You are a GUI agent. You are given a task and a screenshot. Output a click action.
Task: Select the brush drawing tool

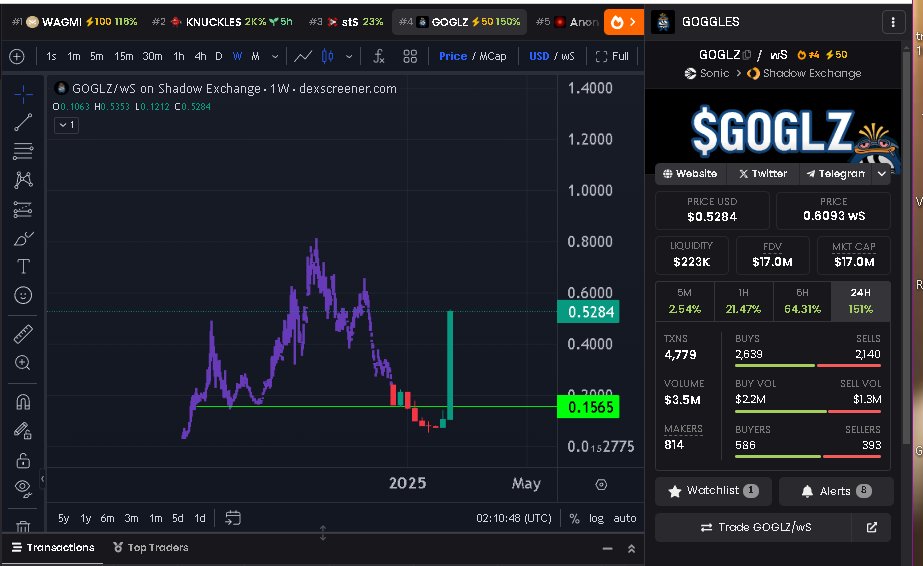point(23,238)
